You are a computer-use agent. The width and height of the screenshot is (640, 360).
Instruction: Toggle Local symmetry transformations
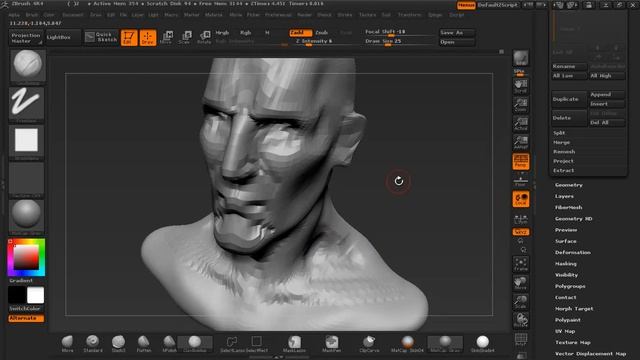(521, 199)
